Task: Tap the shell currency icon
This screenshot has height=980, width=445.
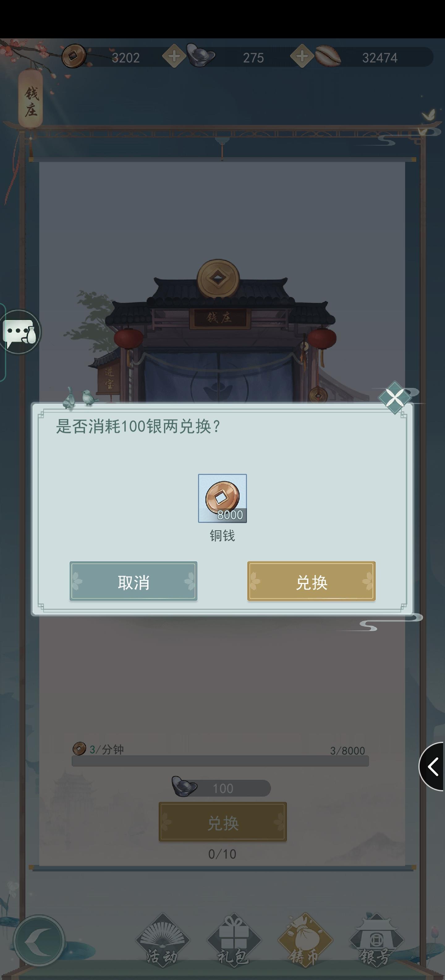Action: tap(328, 56)
